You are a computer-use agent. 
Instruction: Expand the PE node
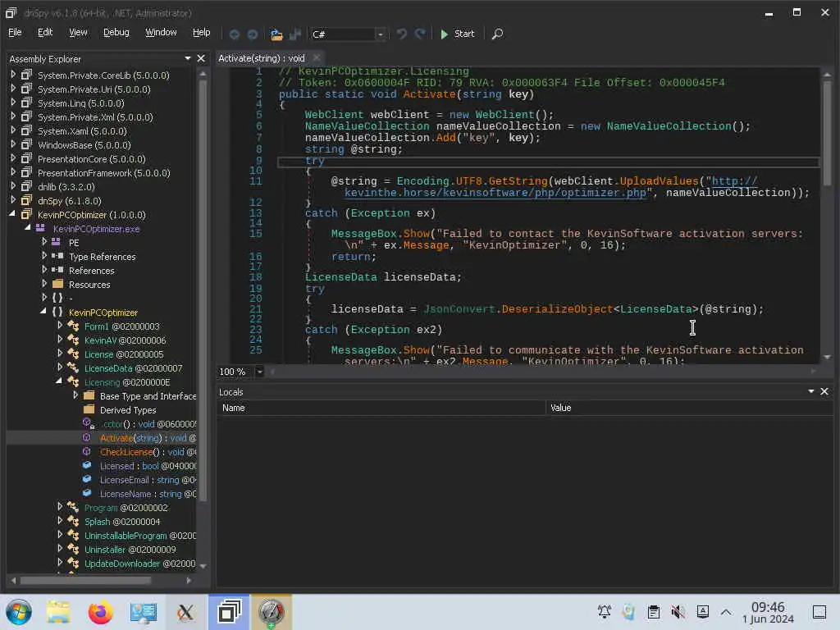[44, 242]
